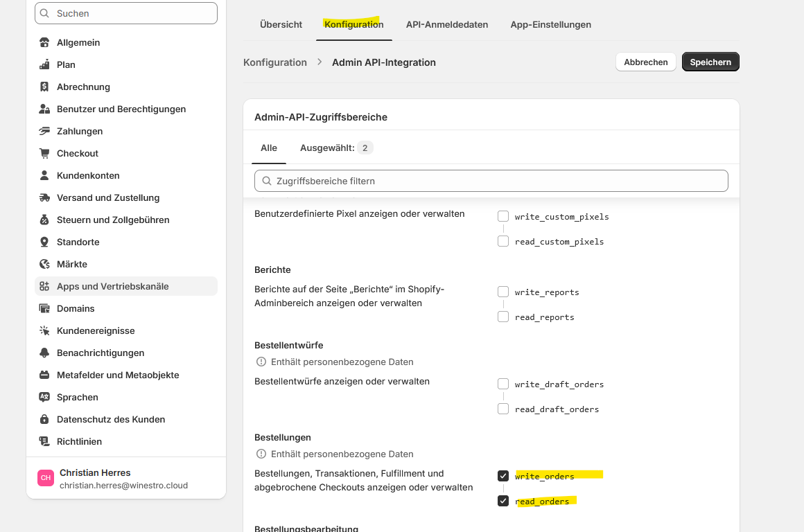Uncheck the write_orders checkbox
Screen dimensions: 804x532
click(x=503, y=476)
